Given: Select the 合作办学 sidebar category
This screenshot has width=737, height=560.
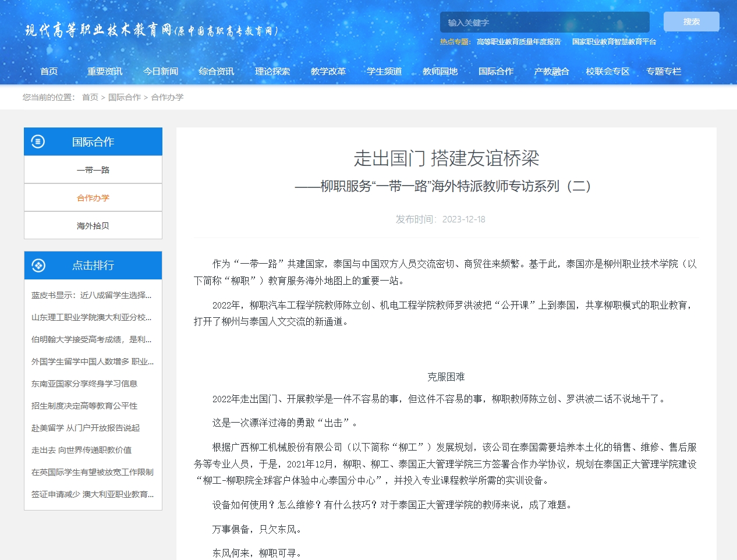Looking at the screenshot, I should pos(93,198).
